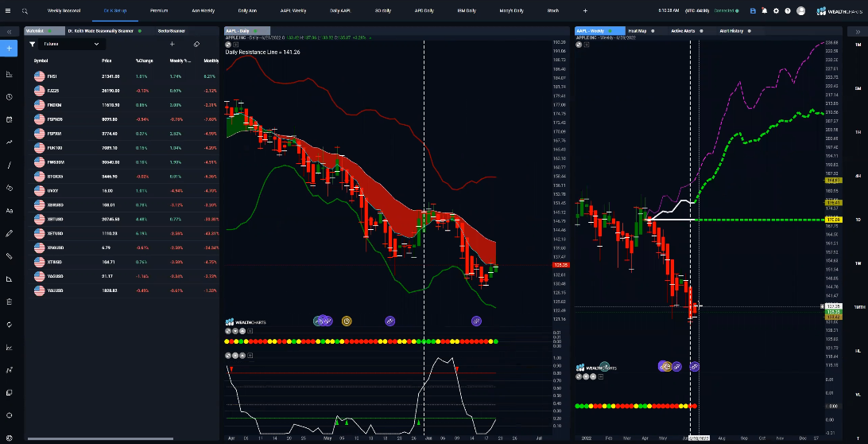Image resolution: width=868 pixels, height=444 pixels.
Task: Select the price 21341.00 in watchlist
Action: 110,76
